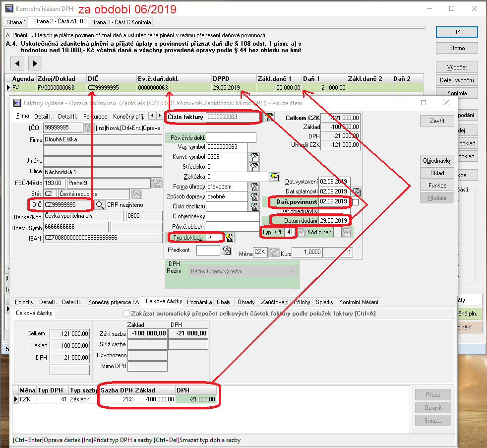Click the Funkce button
The image size is (487, 448).
click(437, 186)
